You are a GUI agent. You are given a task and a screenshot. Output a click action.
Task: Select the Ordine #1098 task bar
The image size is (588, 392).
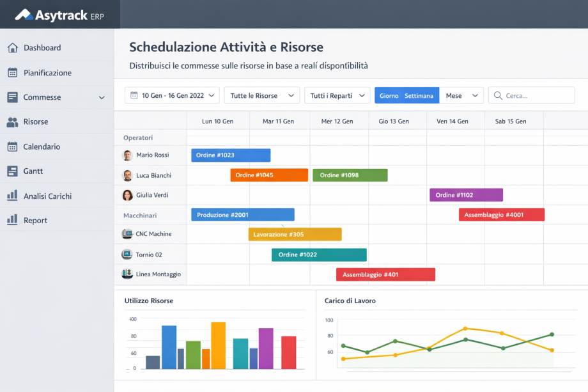tap(350, 175)
